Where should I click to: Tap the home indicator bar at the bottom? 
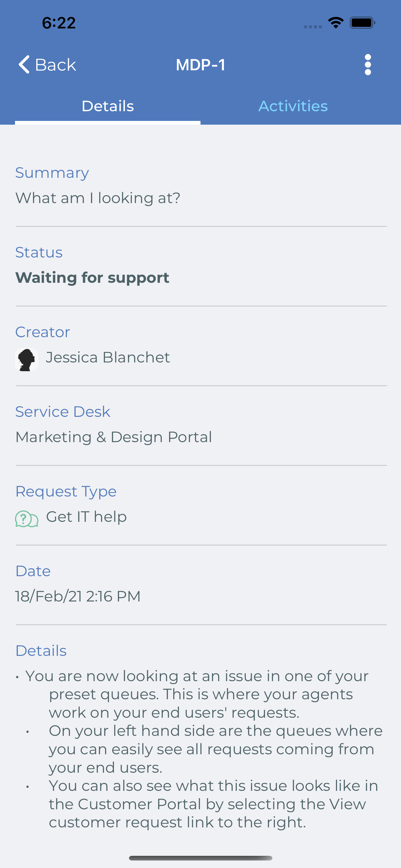200,858
